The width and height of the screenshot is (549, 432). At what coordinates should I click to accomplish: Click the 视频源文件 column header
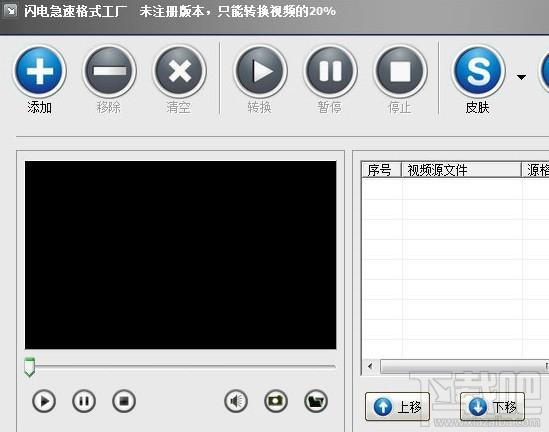[x=461, y=170]
